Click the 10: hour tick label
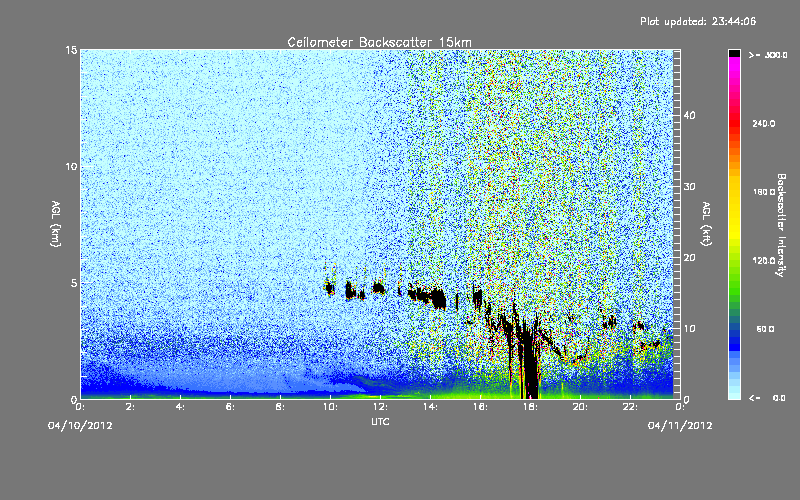The height and width of the screenshot is (500, 800). (x=330, y=407)
